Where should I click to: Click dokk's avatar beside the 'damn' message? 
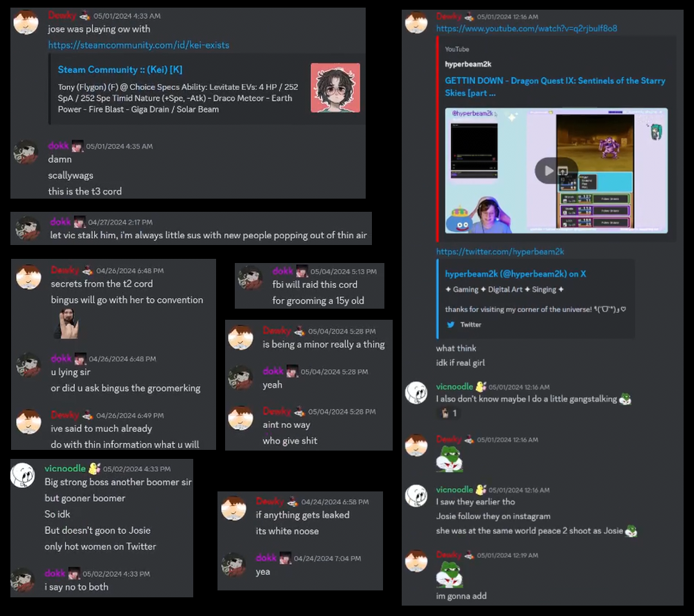pyautogui.click(x=26, y=152)
